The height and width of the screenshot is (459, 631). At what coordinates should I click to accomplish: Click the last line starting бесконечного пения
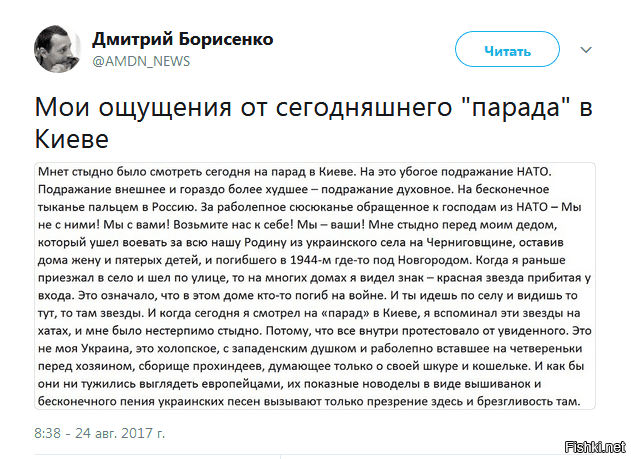309,401
